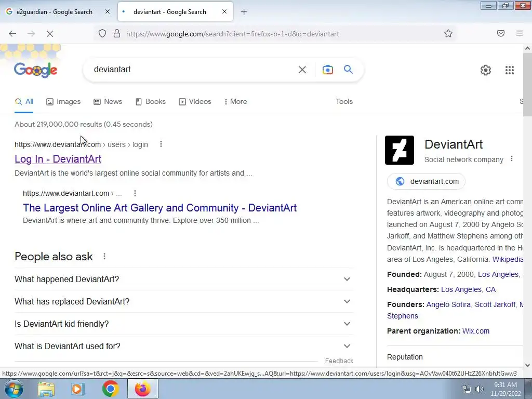Open the Log In - DeviantArt link
The height and width of the screenshot is (399, 532).
58,159
